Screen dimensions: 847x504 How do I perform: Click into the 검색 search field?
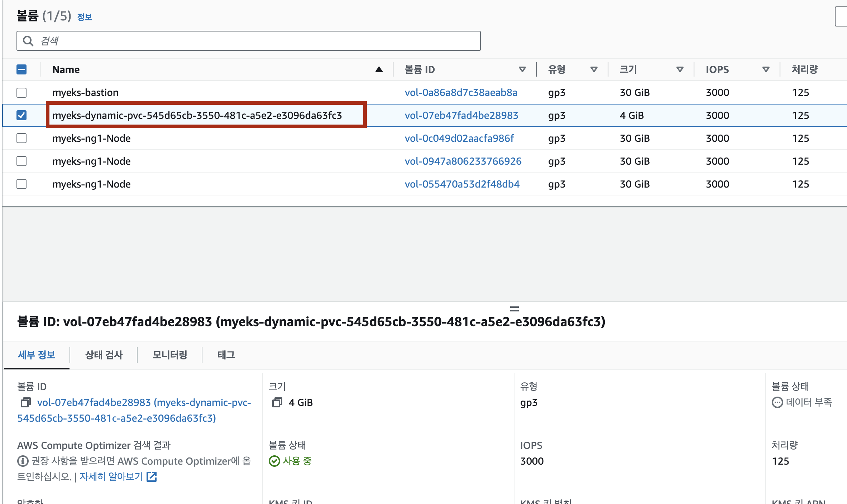click(251, 41)
